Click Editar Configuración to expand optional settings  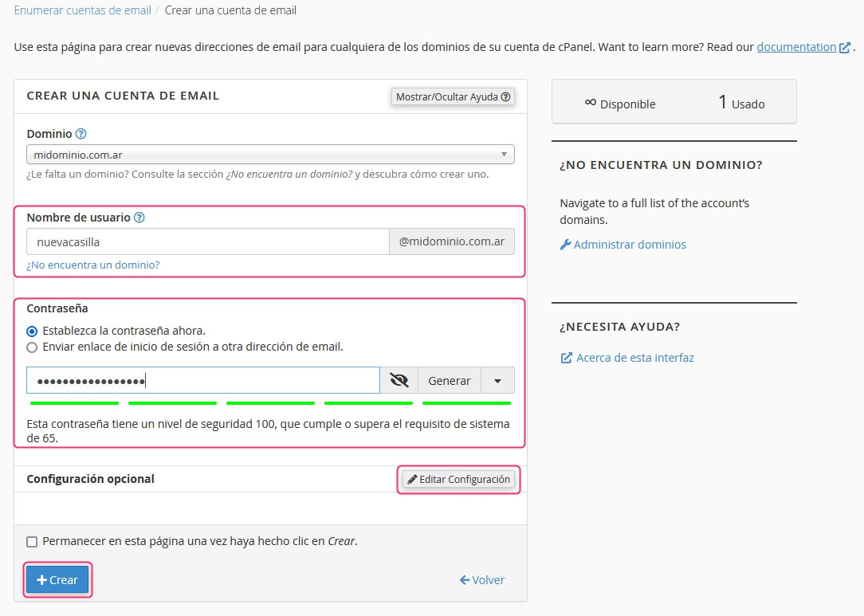458,480
